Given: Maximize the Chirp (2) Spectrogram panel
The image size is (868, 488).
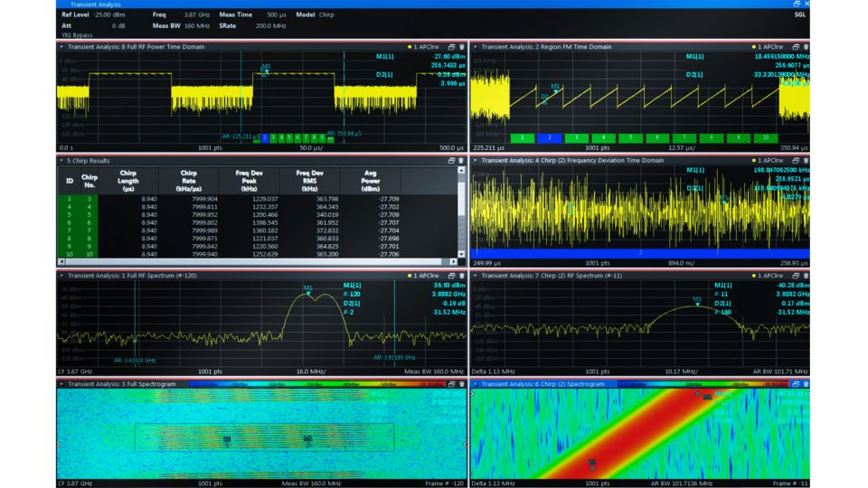Looking at the screenshot, I should pyautogui.click(x=796, y=384).
